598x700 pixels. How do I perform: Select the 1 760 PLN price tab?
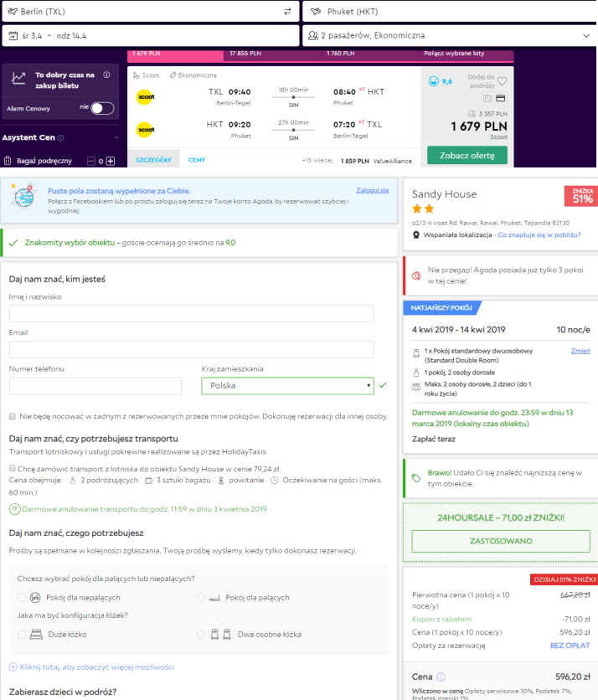(x=369, y=54)
